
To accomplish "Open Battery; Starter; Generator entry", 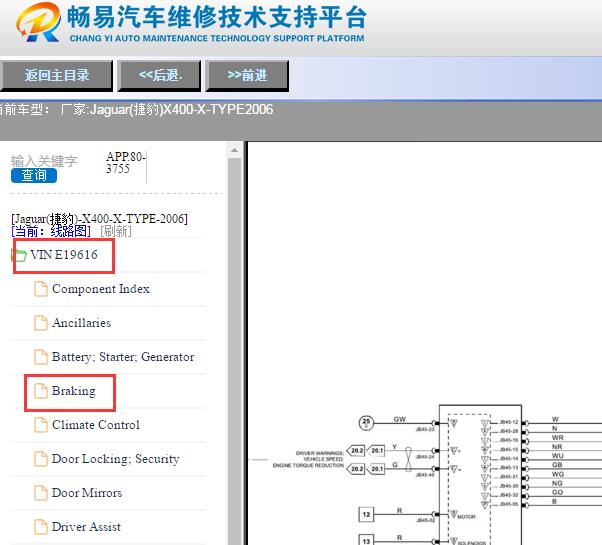I will click(x=123, y=357).
